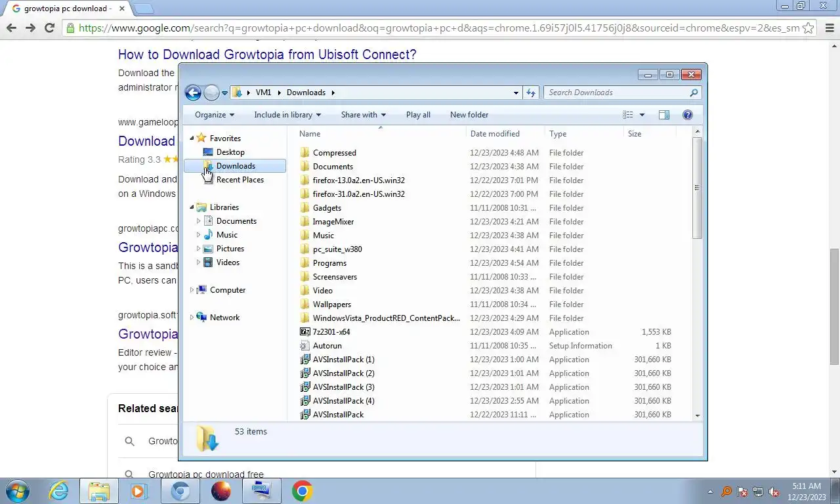Click into the Search Downloads field
This screenshot has height=504, width=840.
[622, 93]
